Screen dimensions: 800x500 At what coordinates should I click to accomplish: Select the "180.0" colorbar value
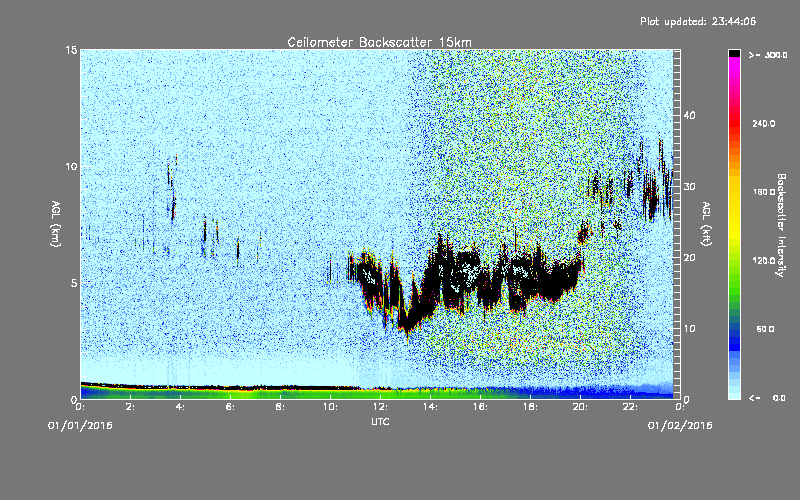pos(764,192)
